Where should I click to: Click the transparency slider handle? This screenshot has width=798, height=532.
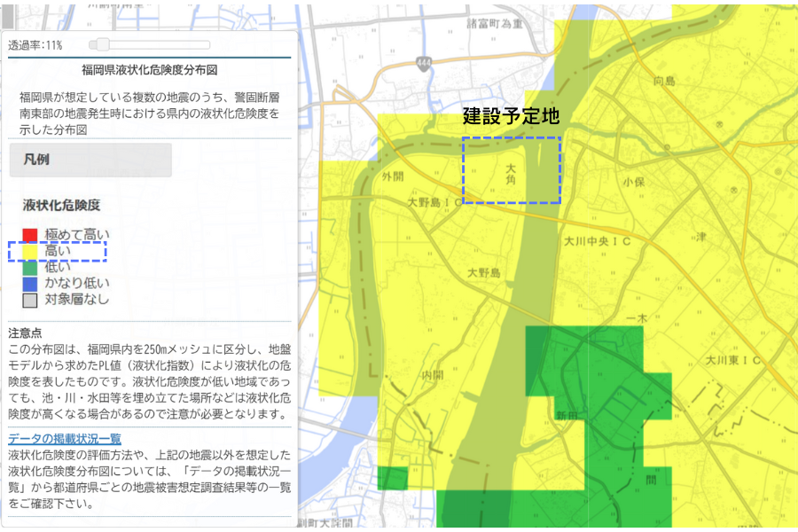tap(103, 44)
